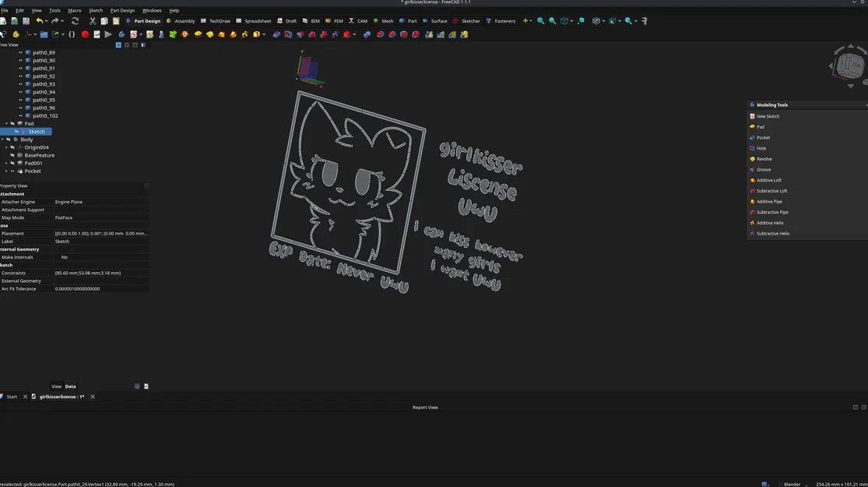Viewport: 868px width, 487px height.
Task: Click the Map Mode value FlatFace
Action: point(100,217)
